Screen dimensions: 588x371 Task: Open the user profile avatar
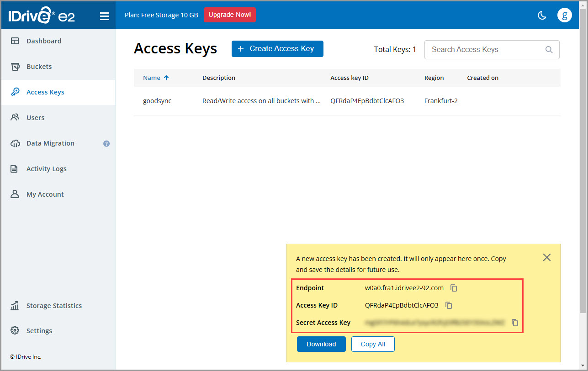point(565,15)
